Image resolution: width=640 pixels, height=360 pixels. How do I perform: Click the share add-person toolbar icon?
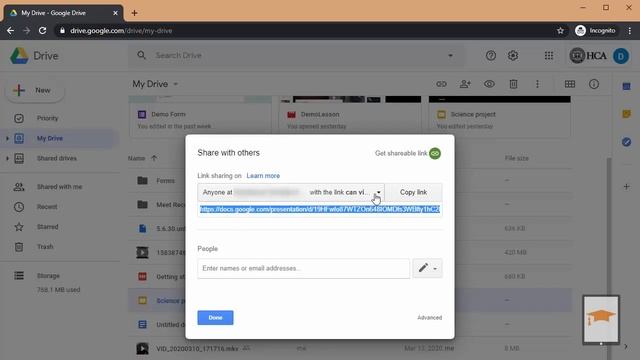pyautogui.click(x=465, y=84)
